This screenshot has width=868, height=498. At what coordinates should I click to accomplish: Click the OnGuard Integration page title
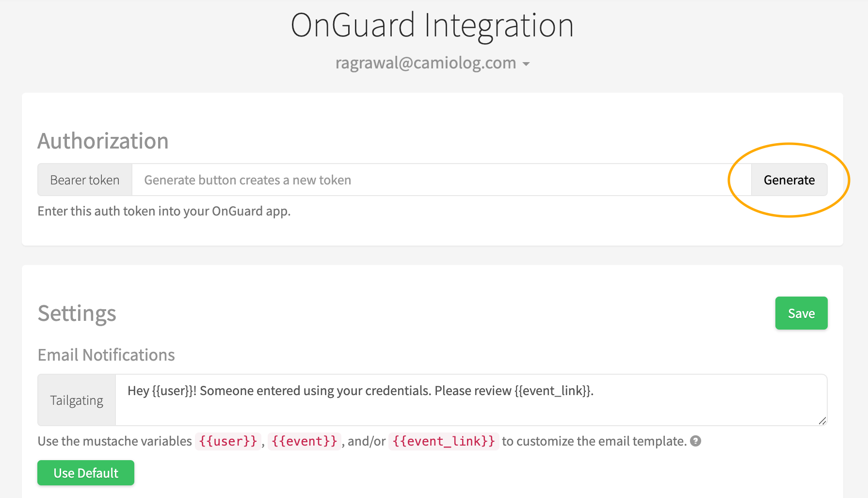coord(432,25)
